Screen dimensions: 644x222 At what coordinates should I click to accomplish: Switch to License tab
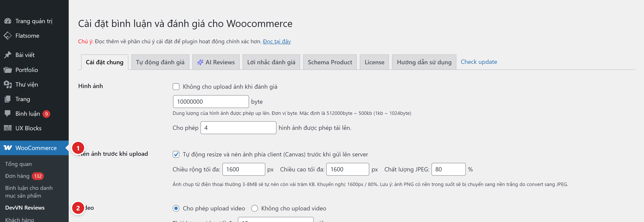(x=374, y=62)
